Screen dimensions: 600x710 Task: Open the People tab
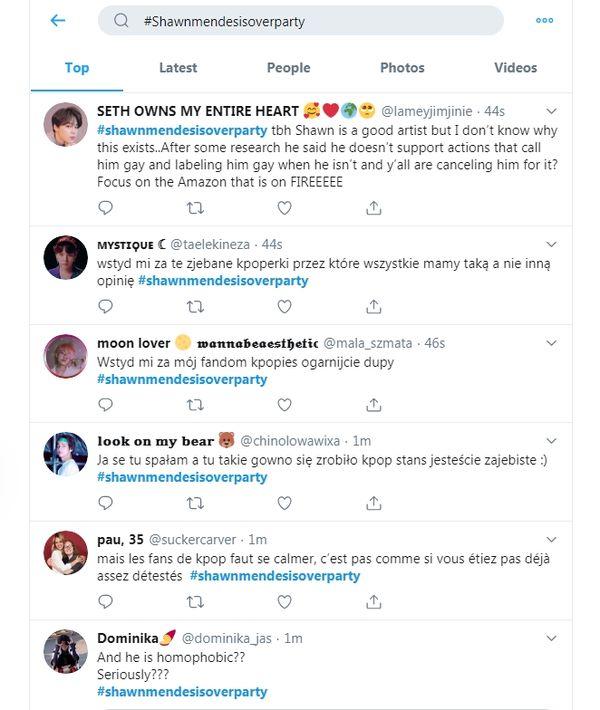coord(288,68)
